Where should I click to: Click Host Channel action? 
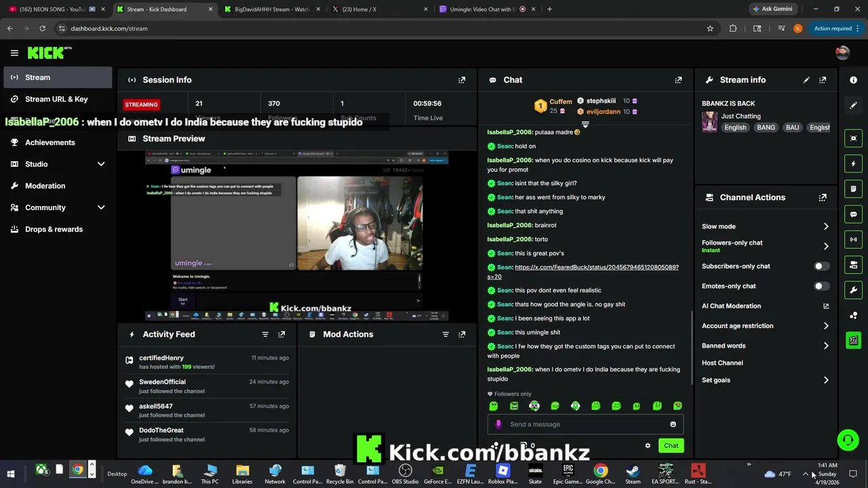click(722, 363)
